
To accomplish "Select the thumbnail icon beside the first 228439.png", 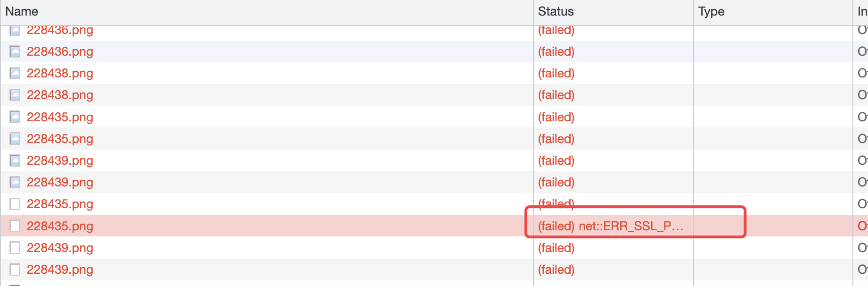I will pos(15,160).
